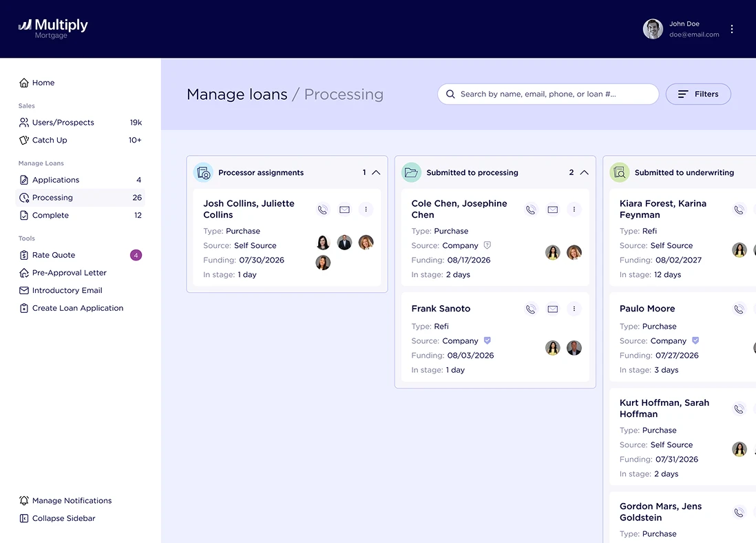Call Kurt Hoffman via phone icon
The height and width of the screenshot is (543, 756).
(x=739, y=409)
